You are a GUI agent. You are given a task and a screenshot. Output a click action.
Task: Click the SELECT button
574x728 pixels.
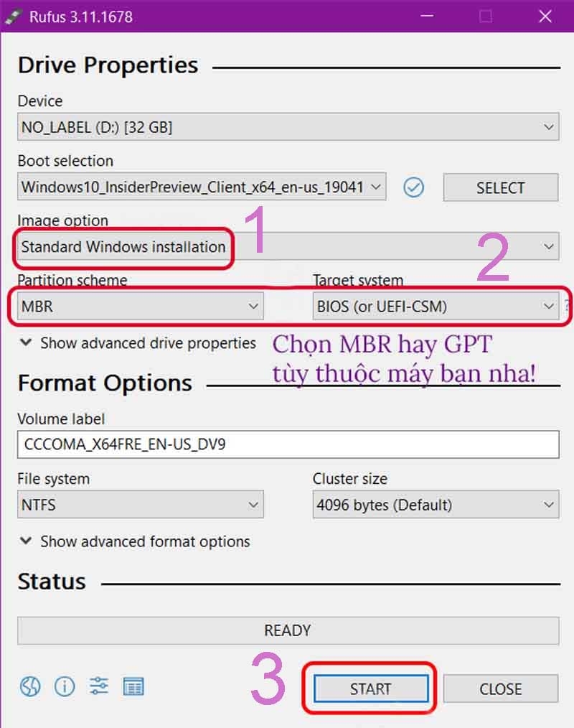coord(500,187)
